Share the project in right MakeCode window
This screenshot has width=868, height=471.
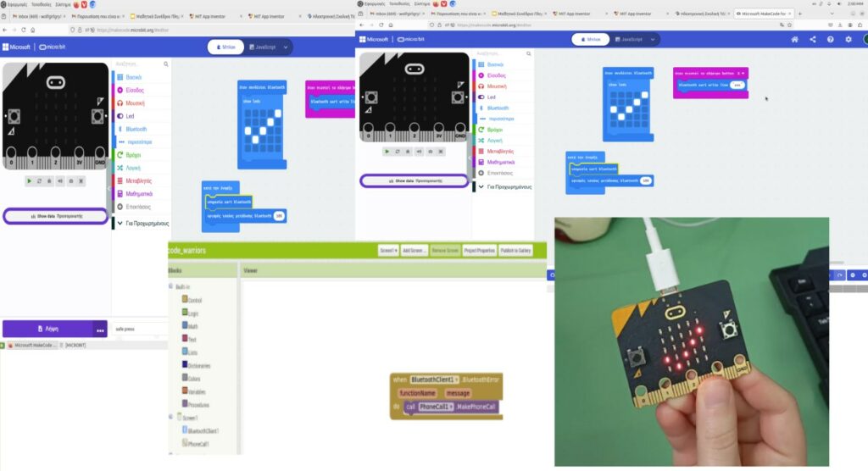point(813,39)
